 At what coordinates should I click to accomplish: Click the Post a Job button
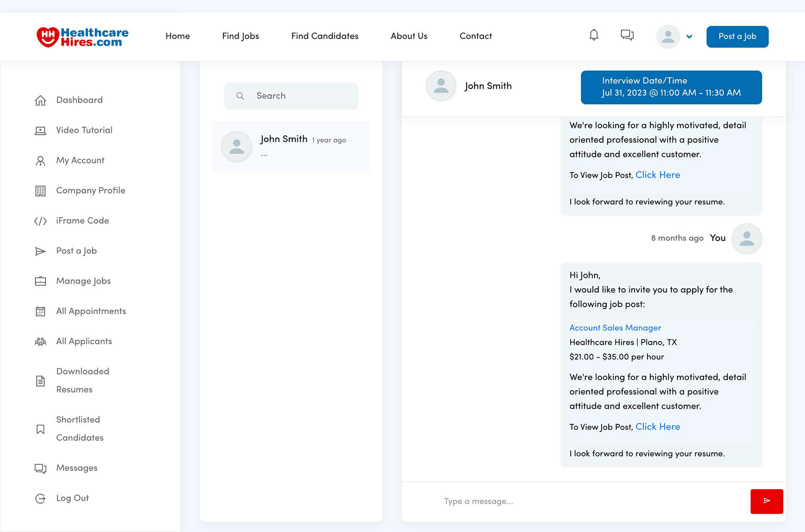pyautogui.click(x=737, y=36)
